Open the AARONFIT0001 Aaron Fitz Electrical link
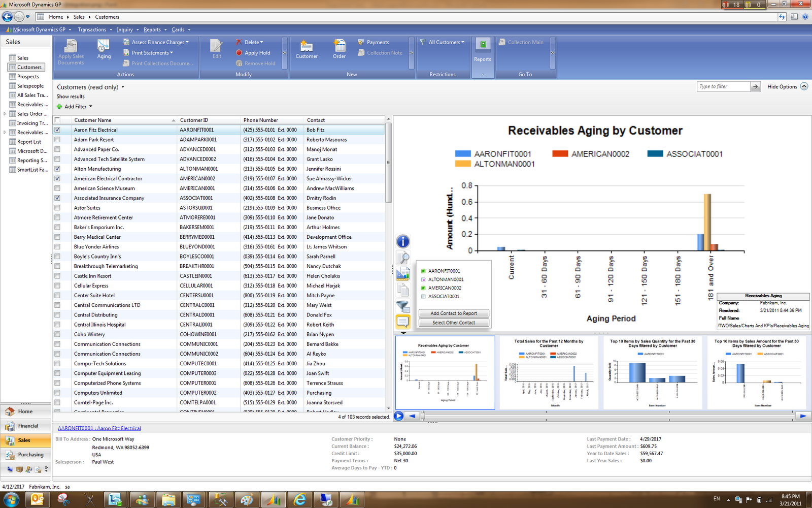 (99, 428)
